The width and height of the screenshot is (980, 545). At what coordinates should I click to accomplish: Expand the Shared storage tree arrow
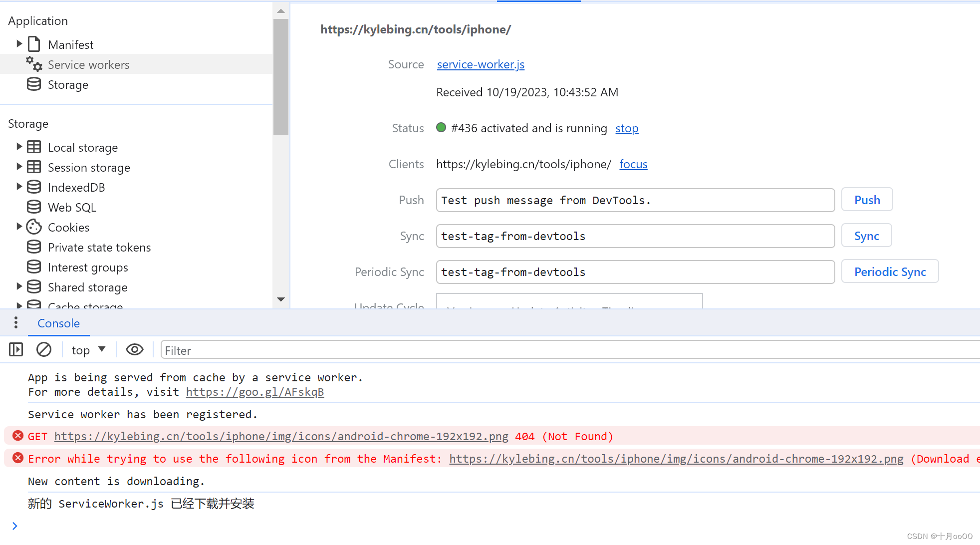coord(19,286)
